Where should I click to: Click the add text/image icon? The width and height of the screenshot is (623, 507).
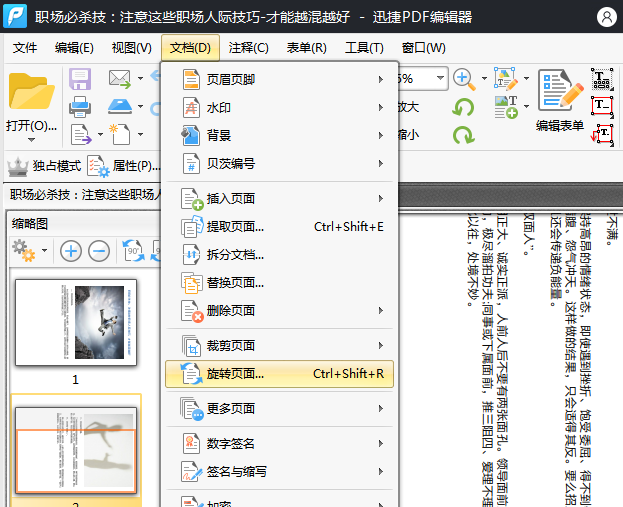point(506,107)
